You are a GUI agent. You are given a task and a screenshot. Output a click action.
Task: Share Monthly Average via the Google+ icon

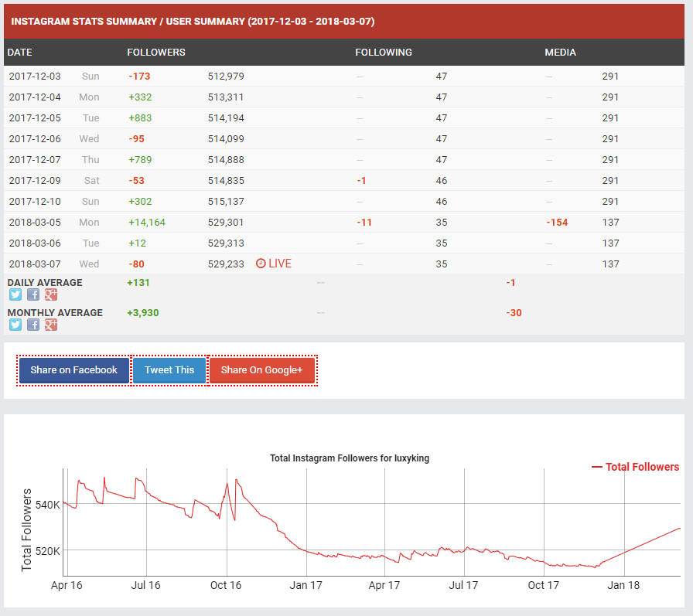click(51, 325)
